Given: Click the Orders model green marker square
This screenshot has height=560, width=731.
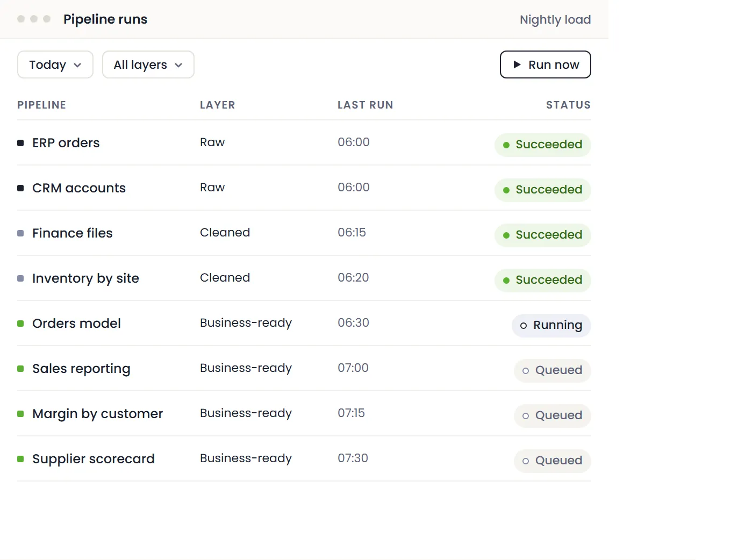Looking at the screenshot, I should [x=20, y=324].
